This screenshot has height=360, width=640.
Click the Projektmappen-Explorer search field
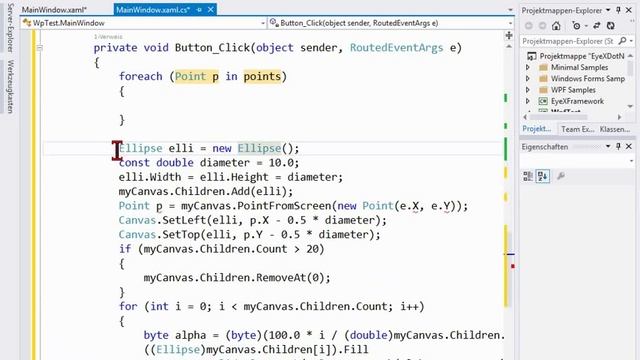click(569, 41)
